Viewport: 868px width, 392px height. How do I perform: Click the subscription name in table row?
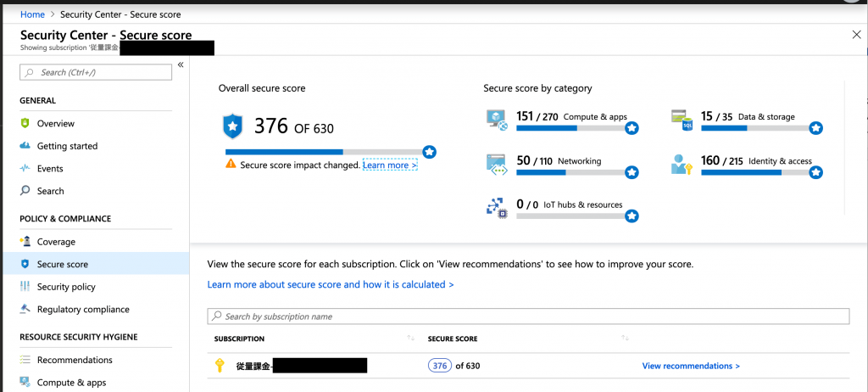[x=302, y=366]
